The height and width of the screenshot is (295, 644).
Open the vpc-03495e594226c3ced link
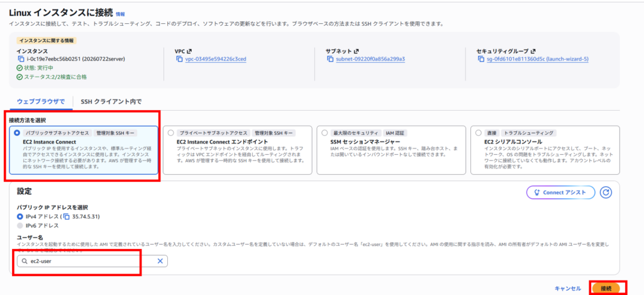[216, 59]
